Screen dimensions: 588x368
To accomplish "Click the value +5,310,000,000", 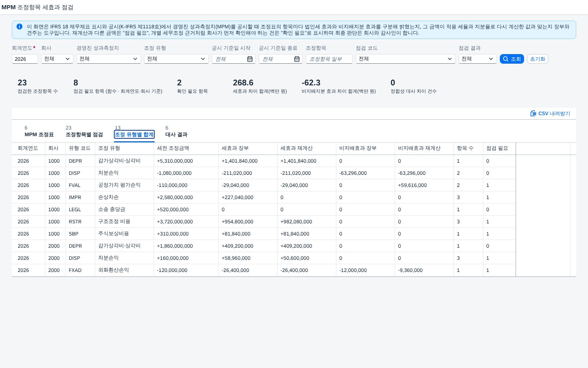I will coord(175,161).
